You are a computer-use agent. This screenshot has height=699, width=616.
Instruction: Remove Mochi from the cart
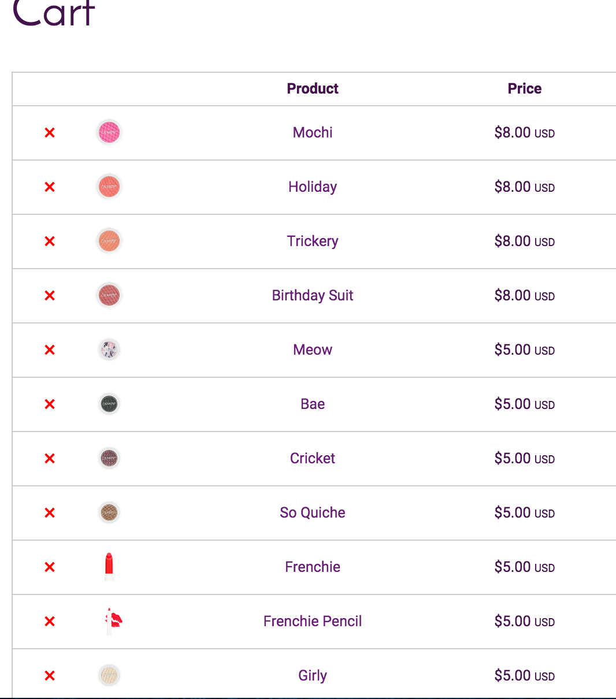point(50,133)
